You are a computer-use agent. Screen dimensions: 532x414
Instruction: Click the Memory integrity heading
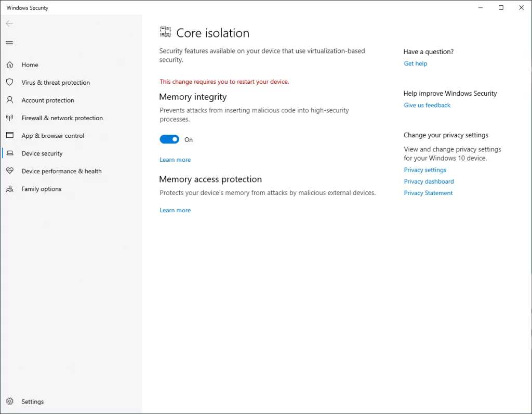193,97
